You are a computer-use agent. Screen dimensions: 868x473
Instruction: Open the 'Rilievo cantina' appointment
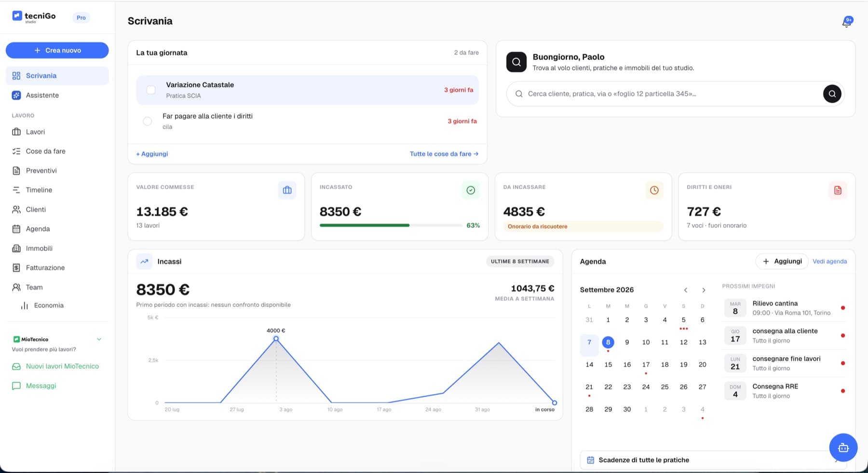[785, 308]
